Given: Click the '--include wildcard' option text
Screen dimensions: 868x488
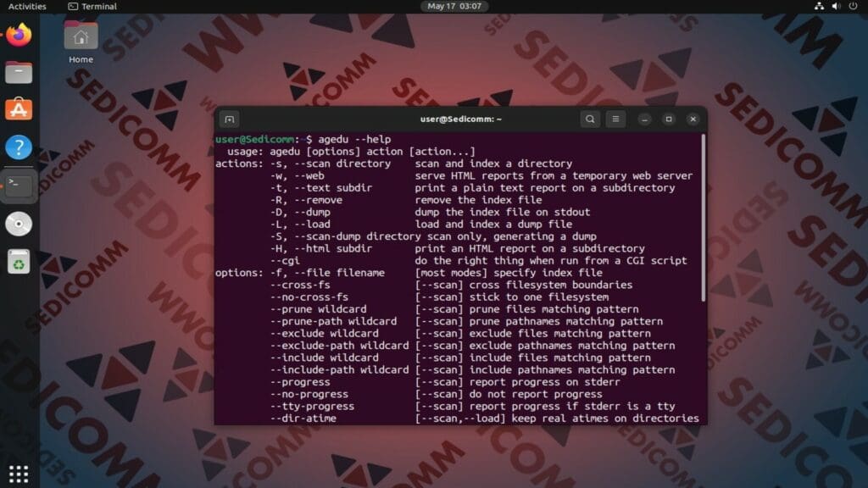Looking at the screenshot, I should point(325,358).
